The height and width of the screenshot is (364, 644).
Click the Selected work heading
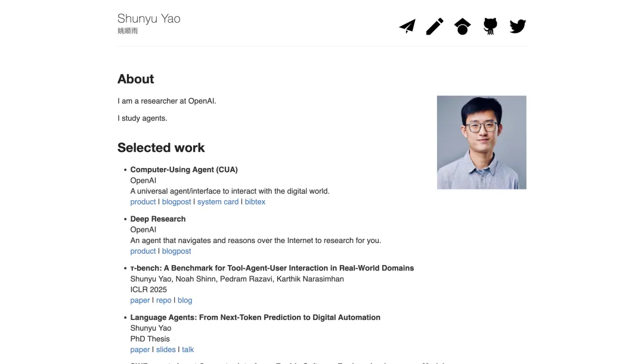click(161, 148)
